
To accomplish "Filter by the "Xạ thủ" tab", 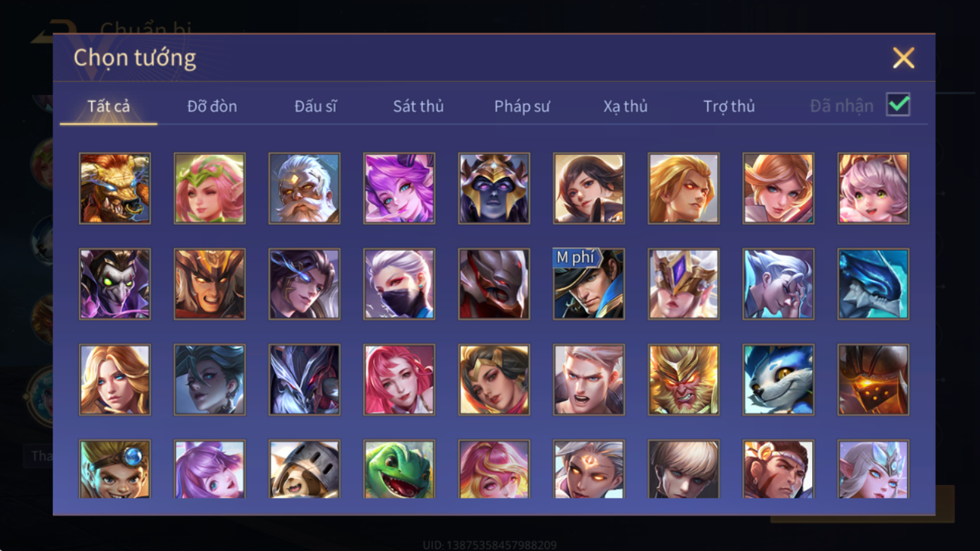I will tap(625, 106).
